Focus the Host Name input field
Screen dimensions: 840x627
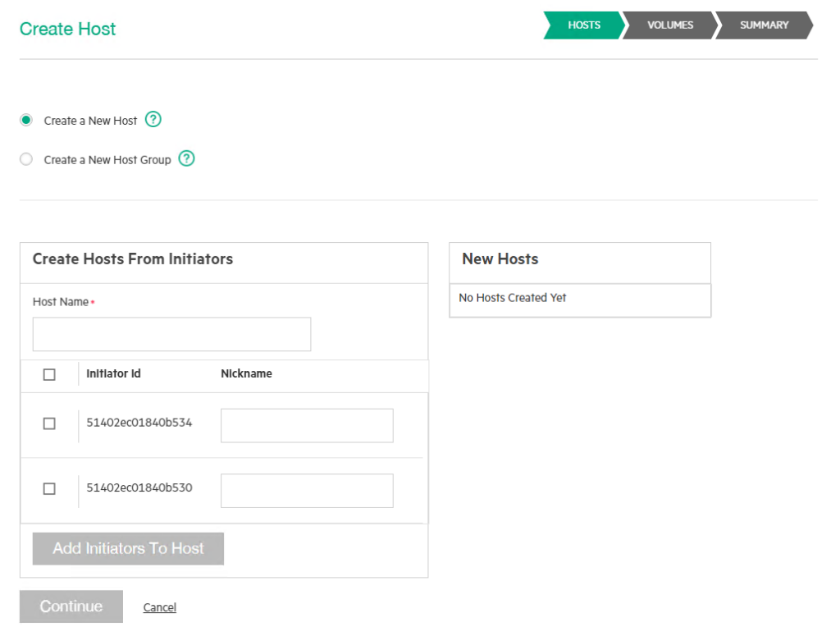click(x=171, y=334)
